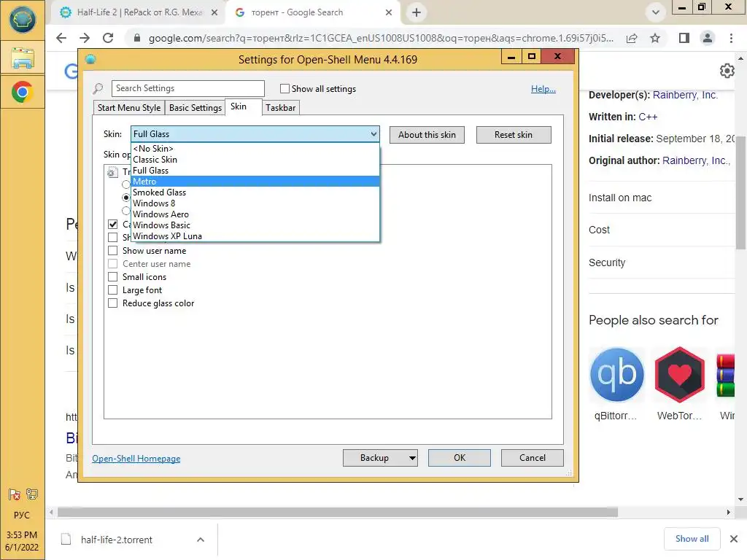Expand Install on mac question

661,198
